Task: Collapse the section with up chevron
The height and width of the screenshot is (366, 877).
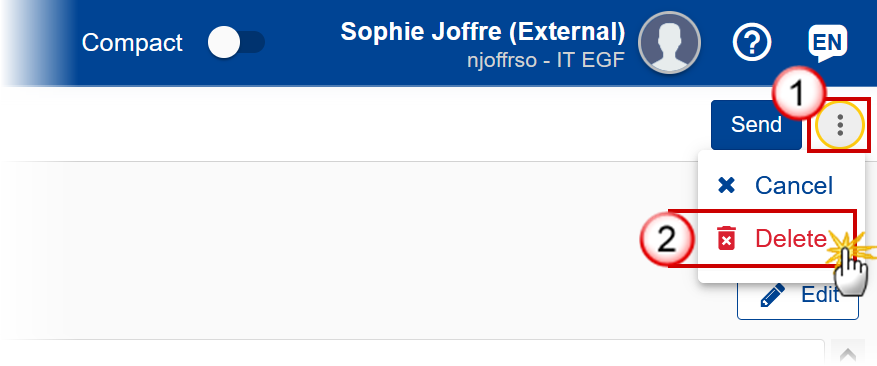Action: pyautogui.click(x=848, y=354)
